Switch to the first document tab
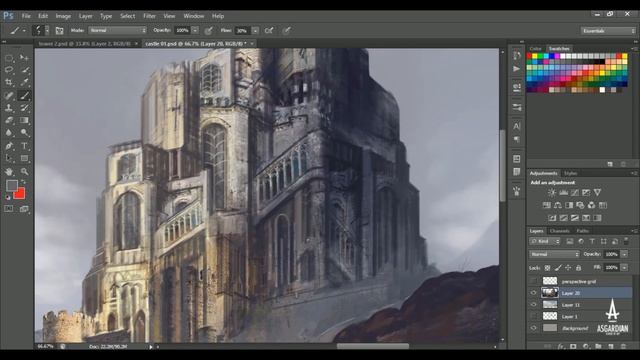Viewport: 640px width, 360px height. click(x=84, y=44)
